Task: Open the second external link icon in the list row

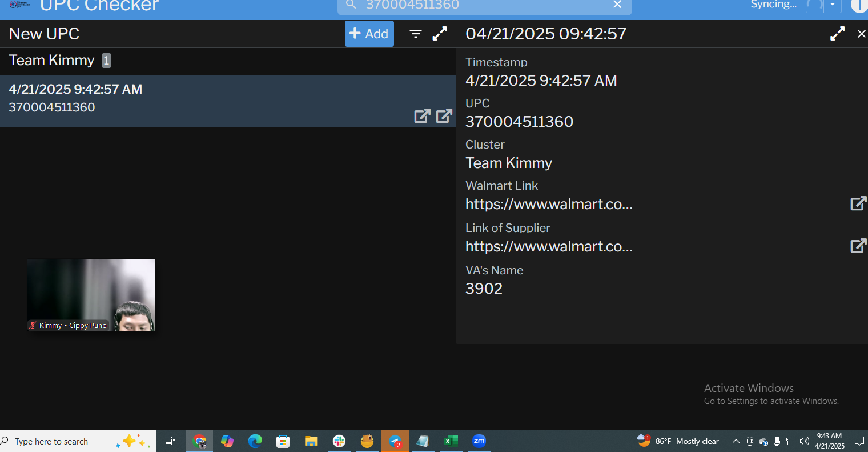Action: (444, 116)
